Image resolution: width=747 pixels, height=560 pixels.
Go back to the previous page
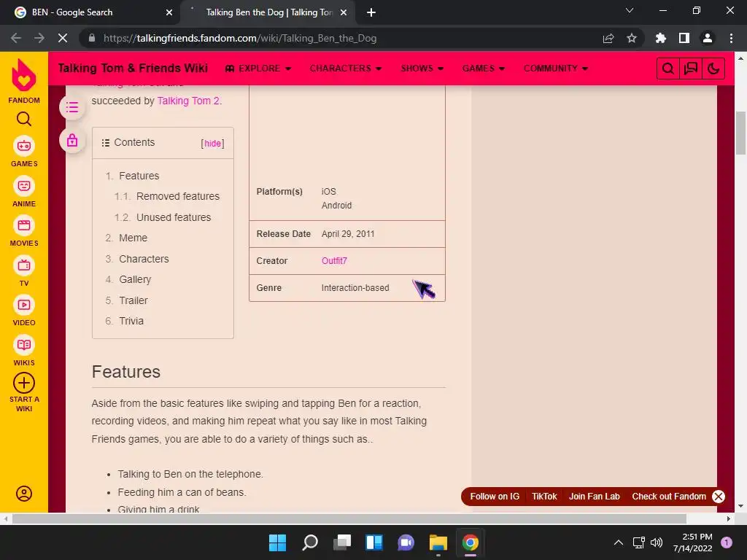[x=16, y=38]
